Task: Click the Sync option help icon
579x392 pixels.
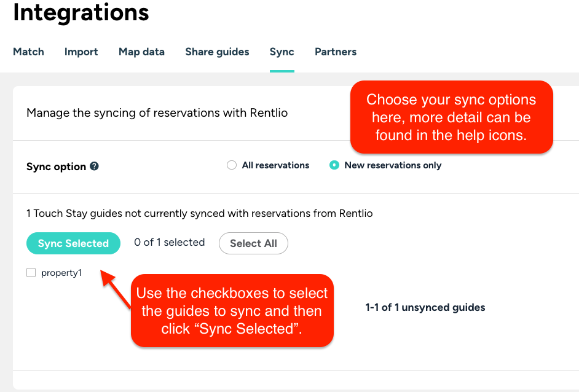Action: point(94,167)
